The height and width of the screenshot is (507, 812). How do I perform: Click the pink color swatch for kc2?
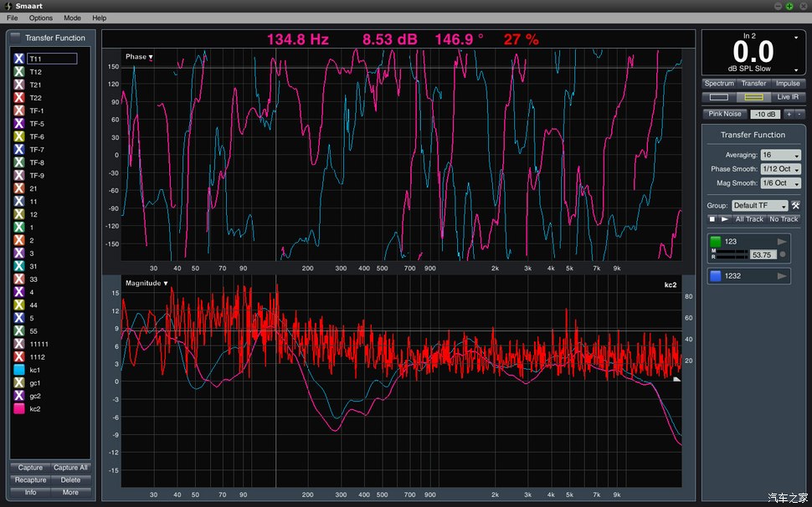(x=19, y=408)
